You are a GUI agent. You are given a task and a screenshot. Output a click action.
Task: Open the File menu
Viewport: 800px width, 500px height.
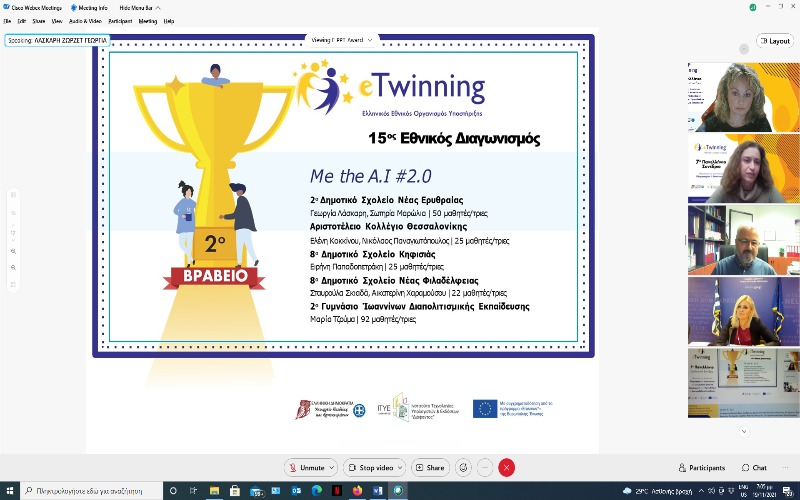7,21
